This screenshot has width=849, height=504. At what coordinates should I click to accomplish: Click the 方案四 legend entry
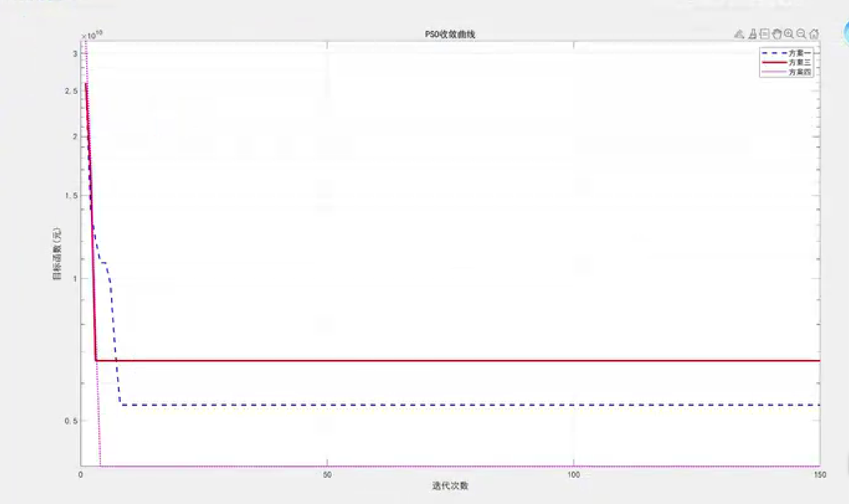[800, 72]
